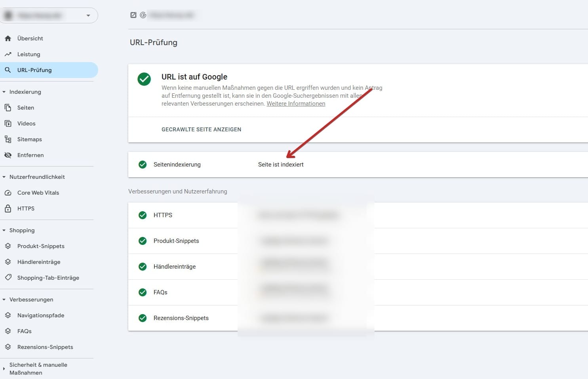Expand the Seitenindexierung result row
This screenshot has width=588, height=379.
click(x=356, y=165)
